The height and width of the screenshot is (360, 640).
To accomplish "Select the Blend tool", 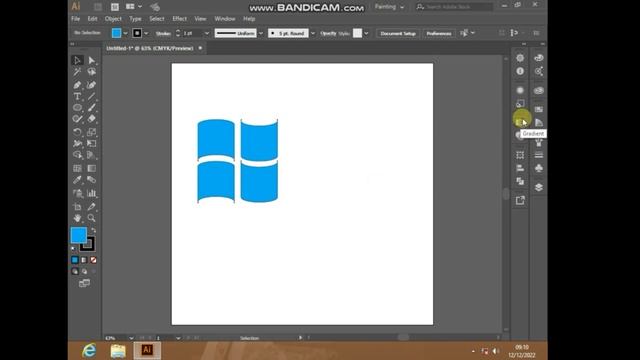I will [x=91, y=180].
